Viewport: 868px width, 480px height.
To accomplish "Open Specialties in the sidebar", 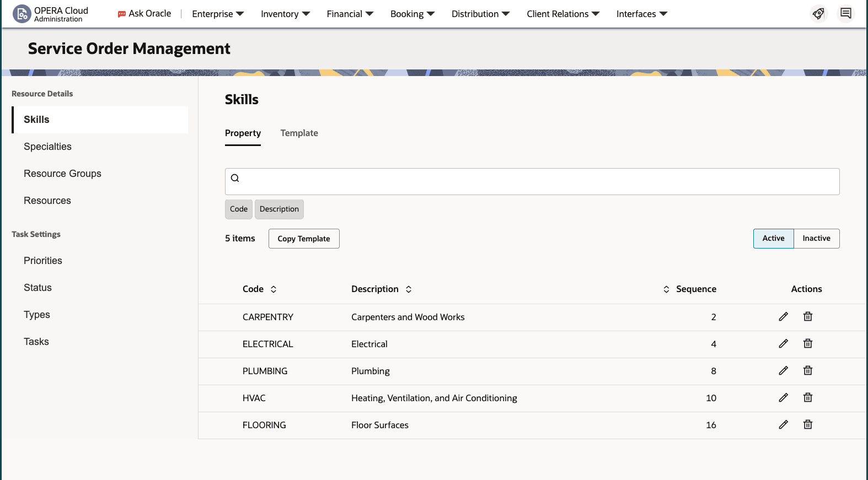I will 100,147.
